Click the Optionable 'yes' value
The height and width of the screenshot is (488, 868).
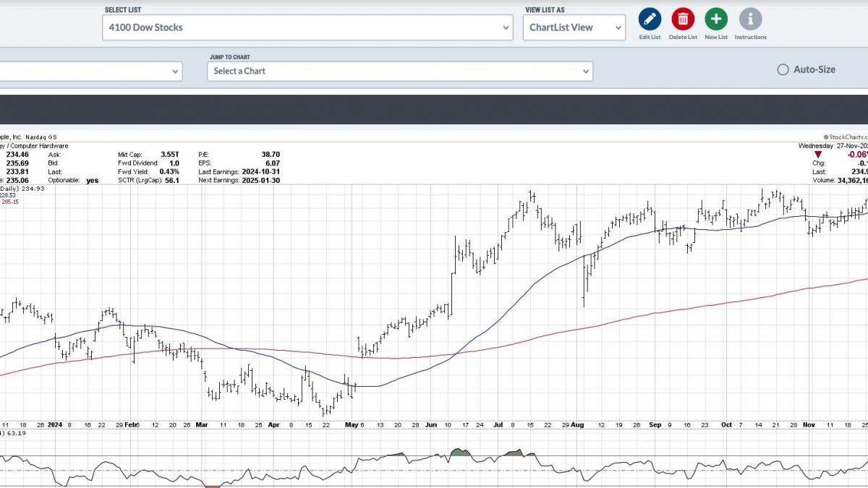tap(92, 180)
